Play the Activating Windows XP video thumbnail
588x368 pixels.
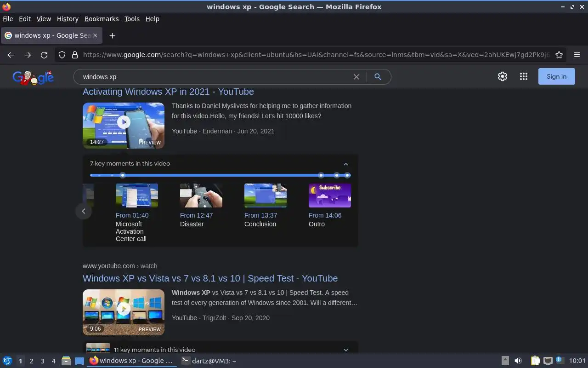click(x=124, y=125)
